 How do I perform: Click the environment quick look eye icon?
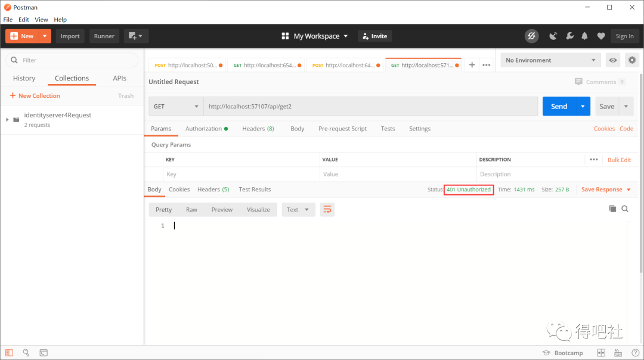[613, 60]
